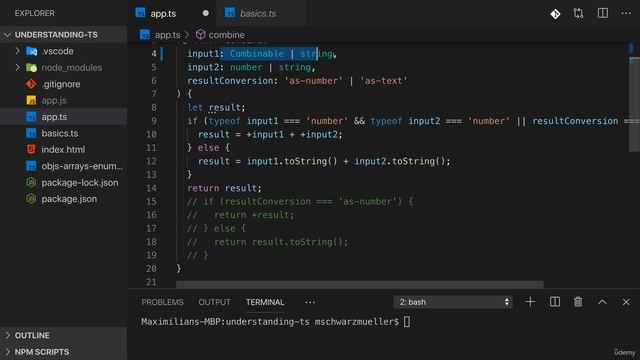The image size is (640, 360).
Task: Click in the terminal prompt input
Action: point(407,322)
